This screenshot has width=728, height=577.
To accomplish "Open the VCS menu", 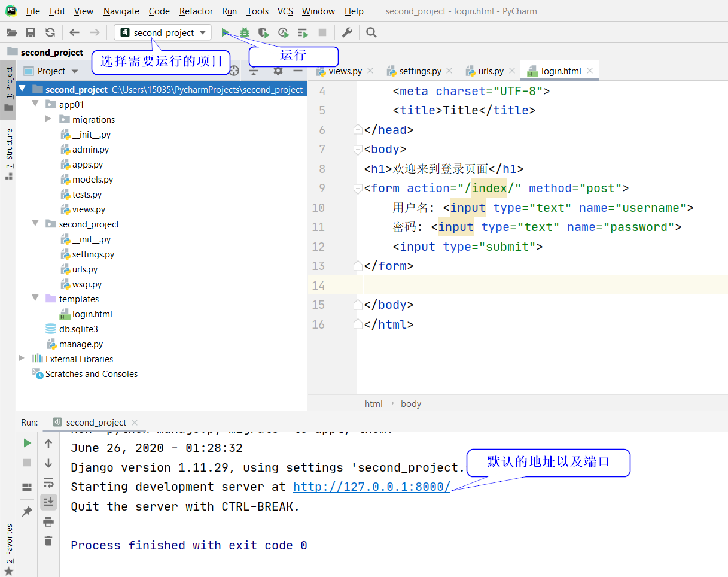I will click(285, 11).
